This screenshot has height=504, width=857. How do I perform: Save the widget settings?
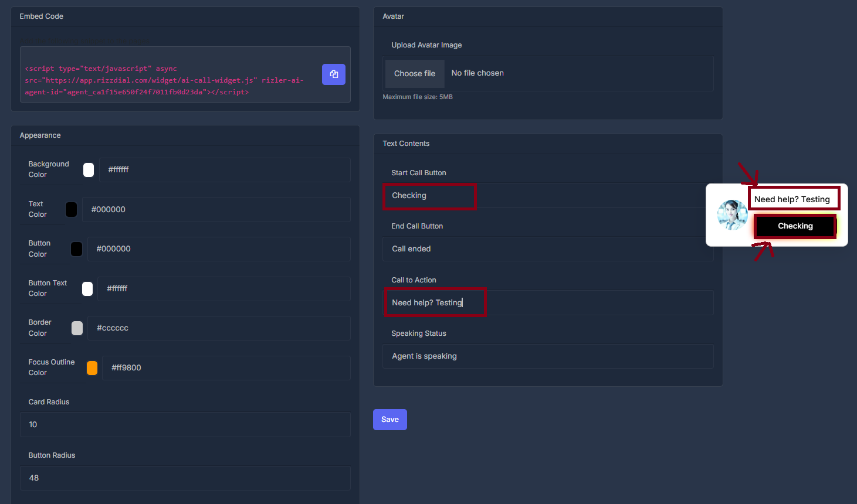[390, 420]
